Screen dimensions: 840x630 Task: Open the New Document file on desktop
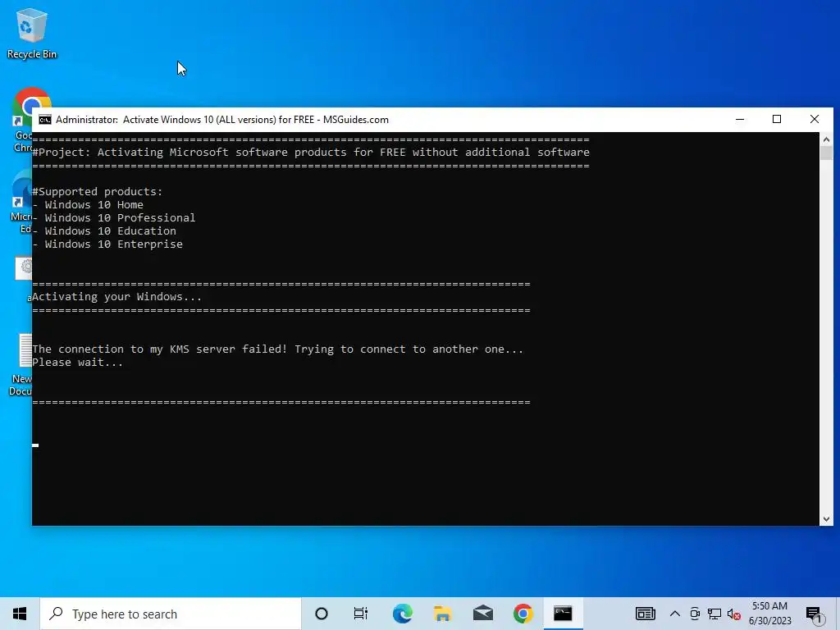21,365
